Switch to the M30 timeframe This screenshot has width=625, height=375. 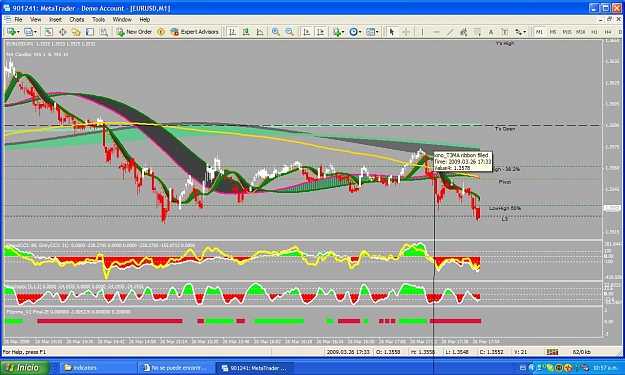580,32
